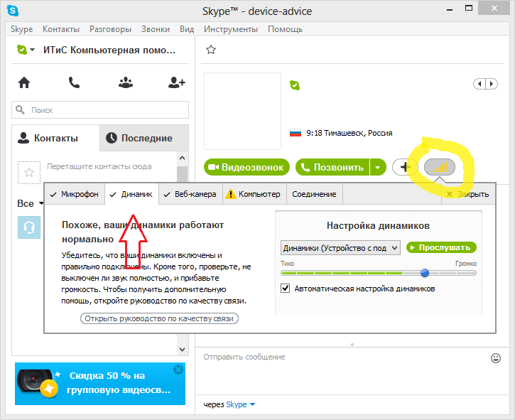Open the Контакты tab in sidebar
Screen dimensions: 515x420
click(55, 138)
